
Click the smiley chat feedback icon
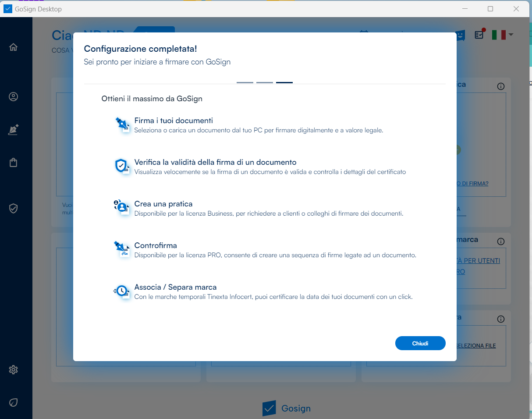point(460,35)
